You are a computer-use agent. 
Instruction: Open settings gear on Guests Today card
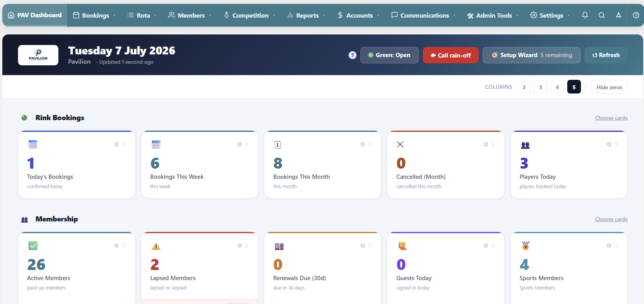486,246
